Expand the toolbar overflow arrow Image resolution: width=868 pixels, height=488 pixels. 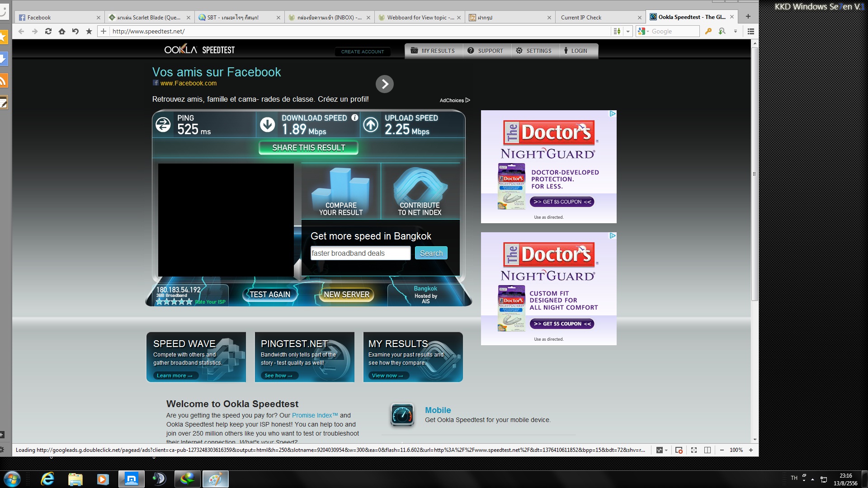736,31
